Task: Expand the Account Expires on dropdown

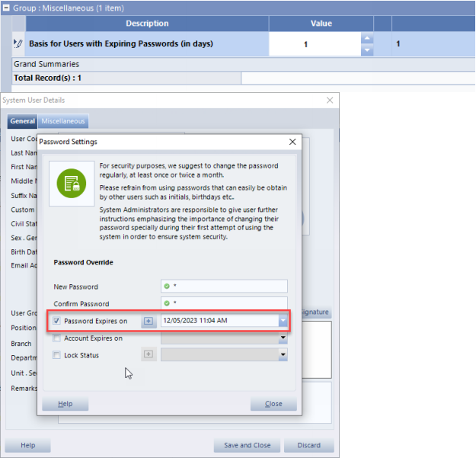Action: 283,338
